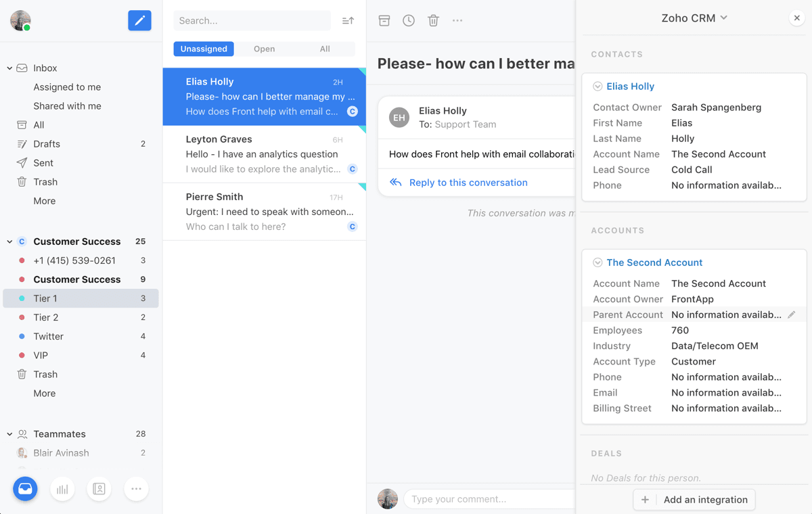Open the Zoho CRM integration dropdown

coord(694,18)
